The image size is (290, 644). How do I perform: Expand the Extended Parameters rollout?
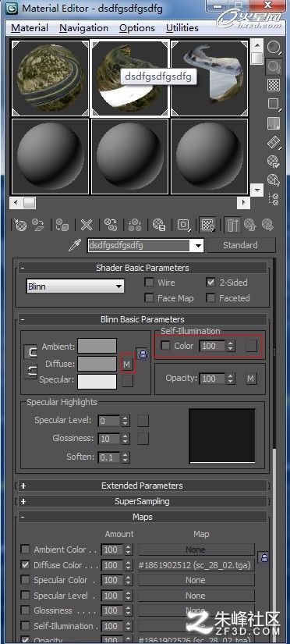[142, 486]
